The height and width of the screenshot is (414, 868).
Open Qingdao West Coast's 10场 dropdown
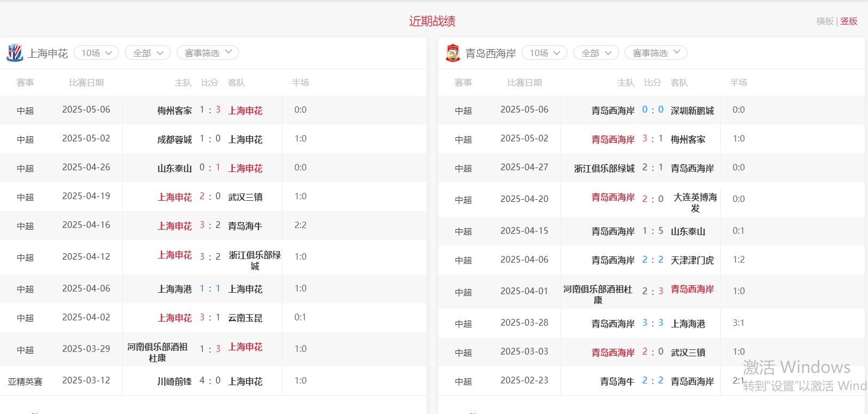coord(545,53)
